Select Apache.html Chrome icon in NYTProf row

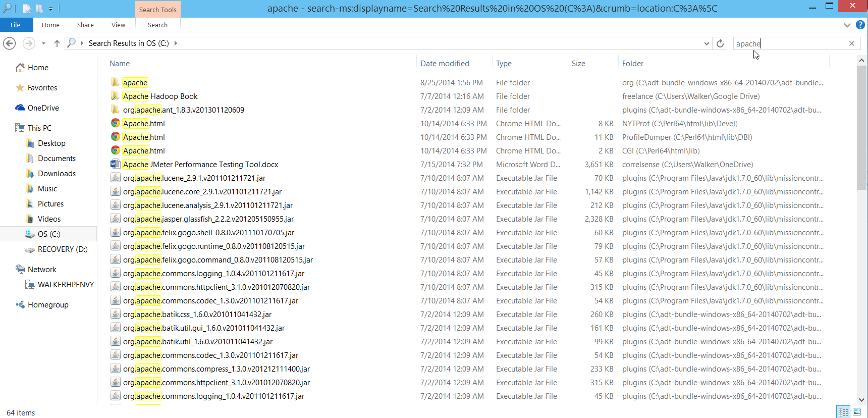(116, 123)
